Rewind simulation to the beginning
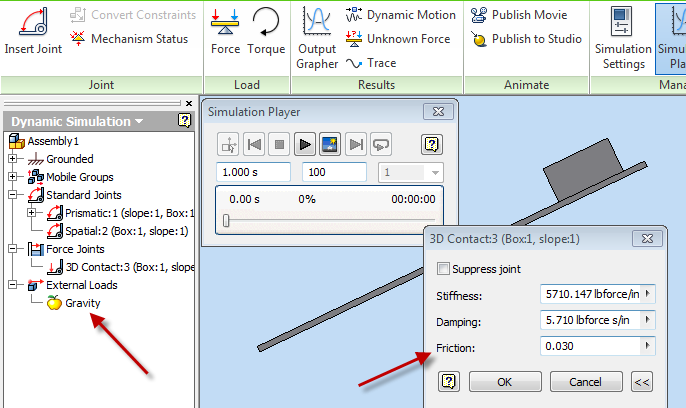The height and width of the screenshot is (408, 686). click(254, 144)
